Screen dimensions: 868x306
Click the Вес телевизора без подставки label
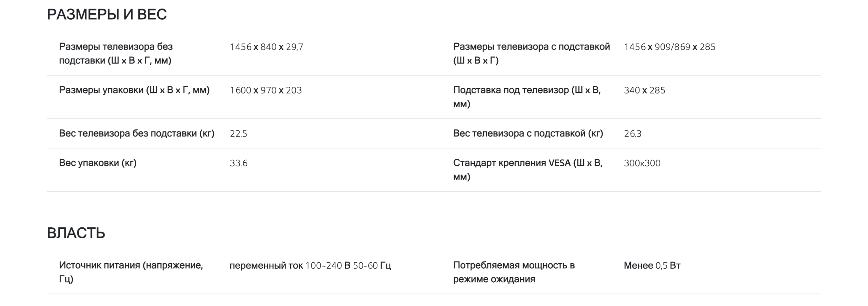click(137, 134)
